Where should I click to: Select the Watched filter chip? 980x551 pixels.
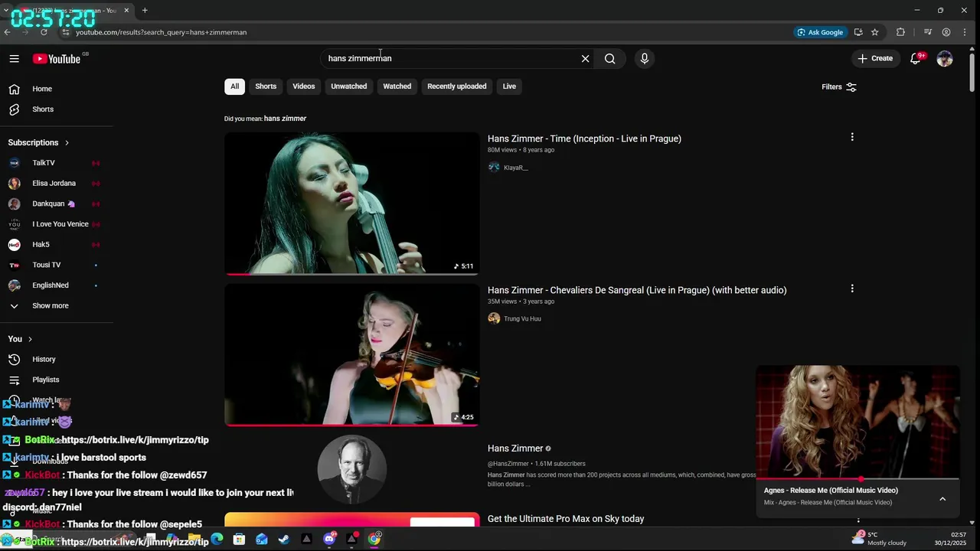(x=397, y=86)
